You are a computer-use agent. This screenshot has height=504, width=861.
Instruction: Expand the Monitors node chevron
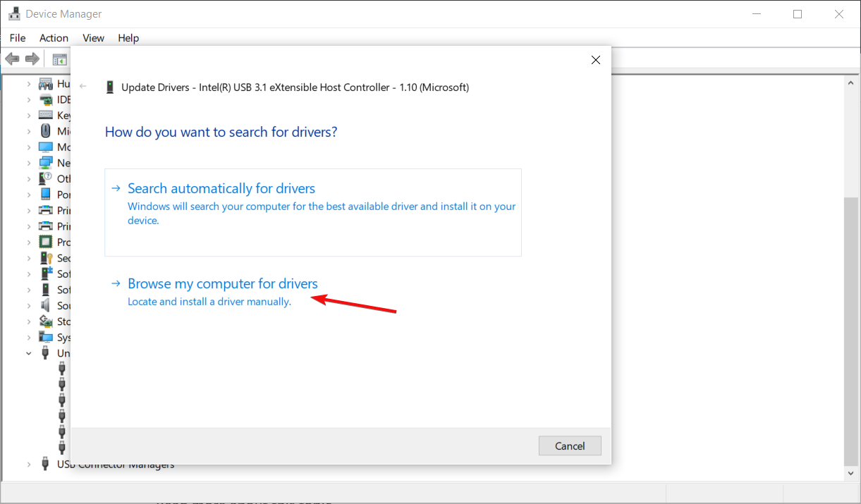[29, 147]
